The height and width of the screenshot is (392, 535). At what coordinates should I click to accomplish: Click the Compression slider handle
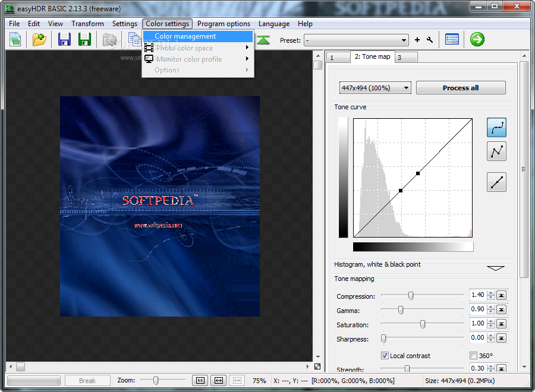(x=411, y=295)
